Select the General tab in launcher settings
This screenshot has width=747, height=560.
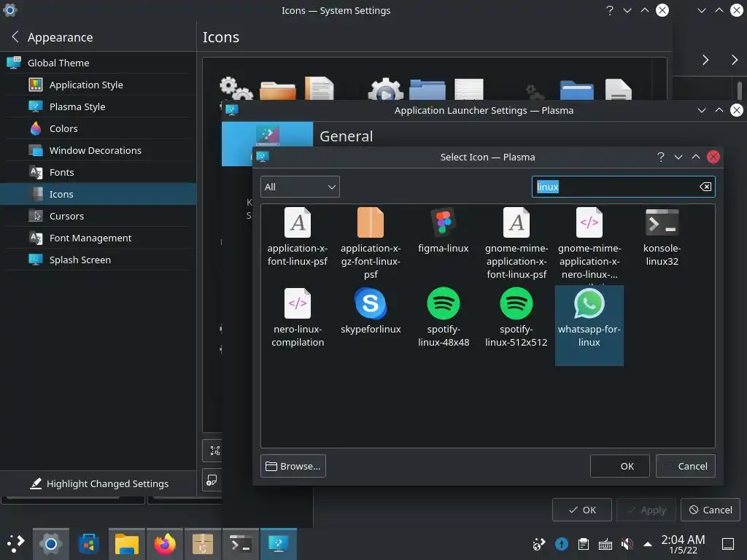(x=267, y=144)
